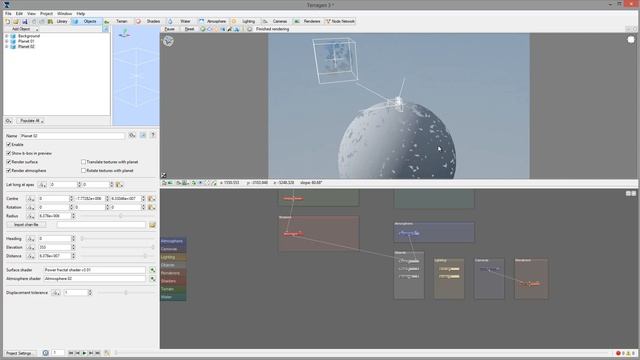Screen dimensions: 640x360
Task: Click the Heading value stepper arrows
Action: pyautogui.click(x=73, y=238)
